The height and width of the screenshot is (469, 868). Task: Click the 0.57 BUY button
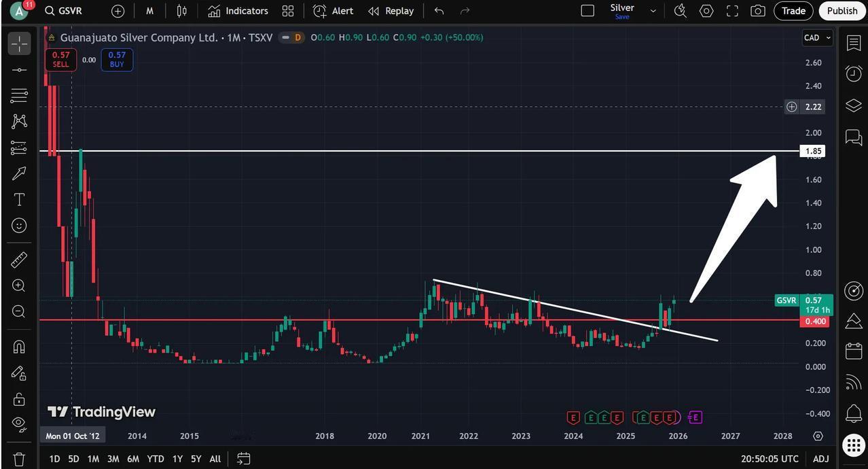click(117, 60)
